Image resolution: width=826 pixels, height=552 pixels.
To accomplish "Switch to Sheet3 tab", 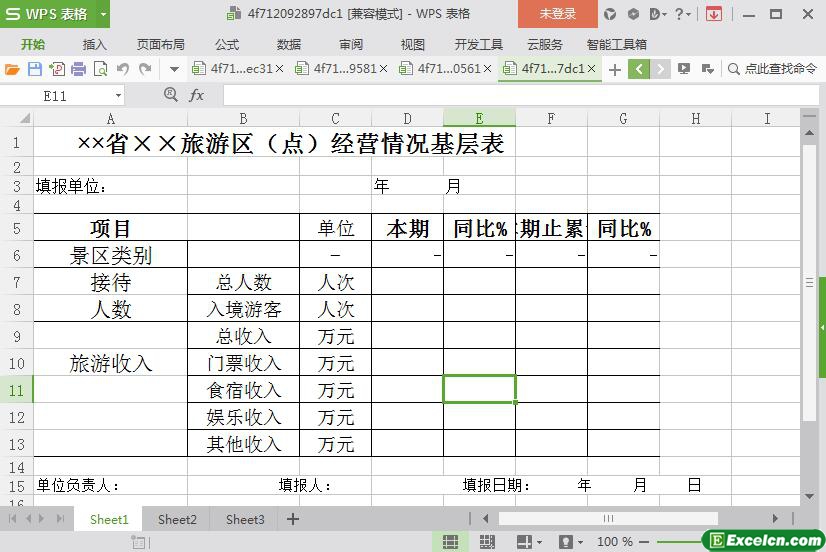I will 245,520.
